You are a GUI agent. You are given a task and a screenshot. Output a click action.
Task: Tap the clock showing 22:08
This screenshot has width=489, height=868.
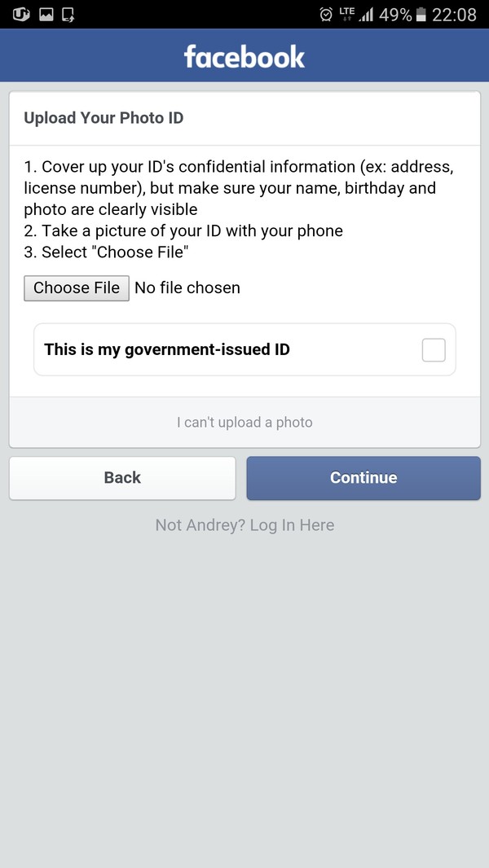[x=455, y=14]
